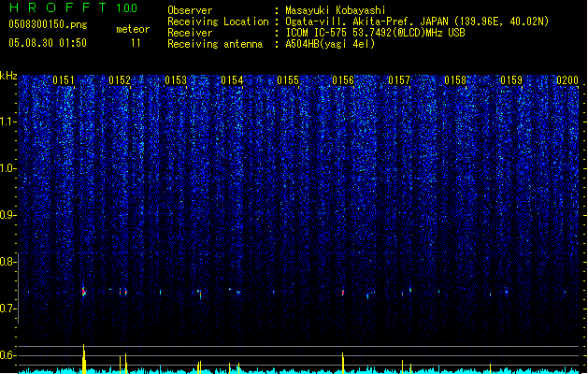Viewport: 588px width, 374px height.
Task: Click the meteor label
Action: point(133,29)
